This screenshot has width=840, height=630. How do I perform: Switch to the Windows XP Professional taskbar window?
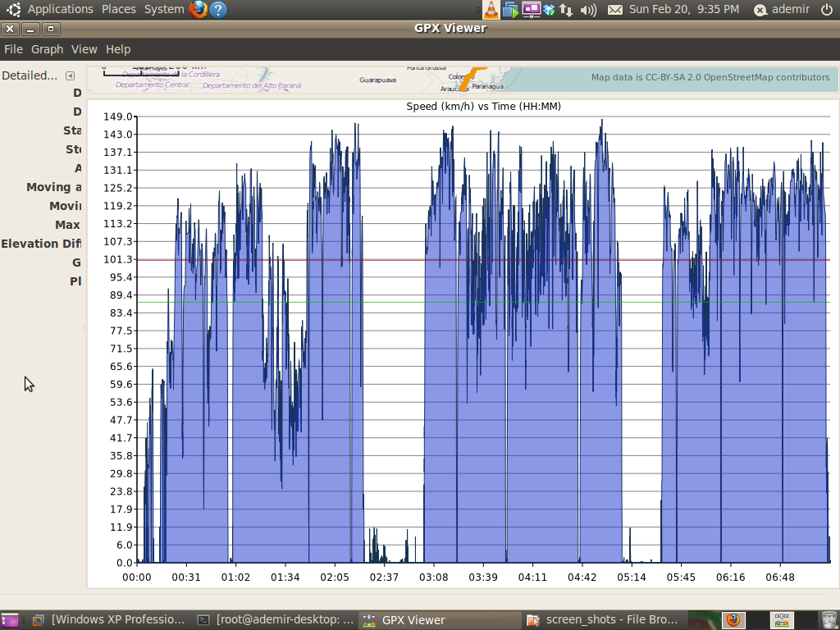pos(110,620)
